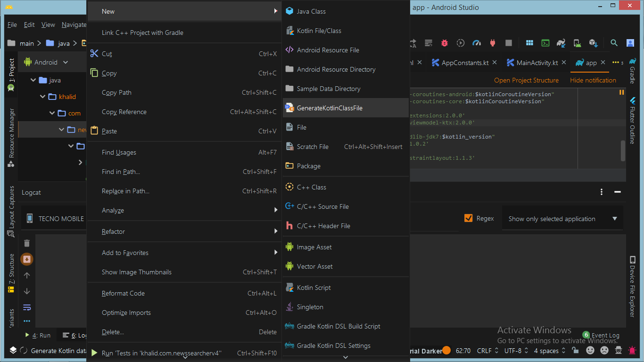644x362 pixels.
Task: Open the 1: Project side tab
Action: click(11, 75)
